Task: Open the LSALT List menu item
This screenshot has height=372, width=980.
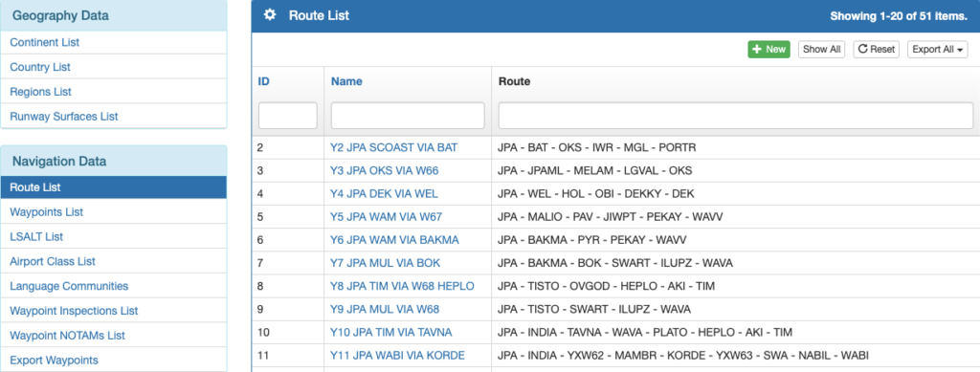Action: pyautogui.click(x=114, y=236)
